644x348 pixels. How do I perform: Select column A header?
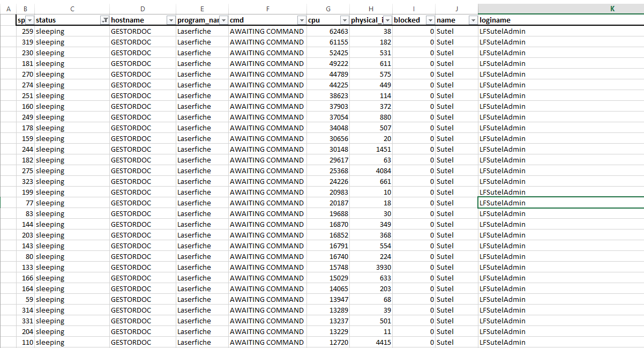pyautogui.click(x=8, y=9)
